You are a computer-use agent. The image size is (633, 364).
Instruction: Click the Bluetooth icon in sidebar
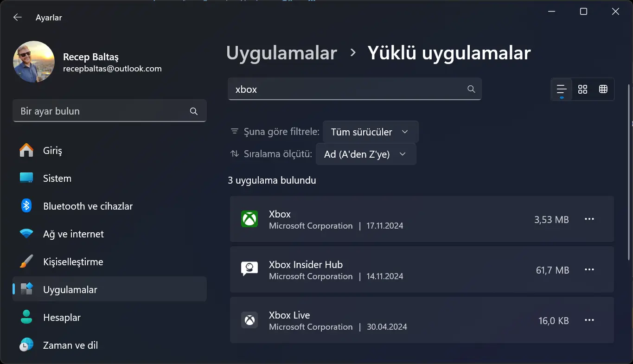coord(26,206)
